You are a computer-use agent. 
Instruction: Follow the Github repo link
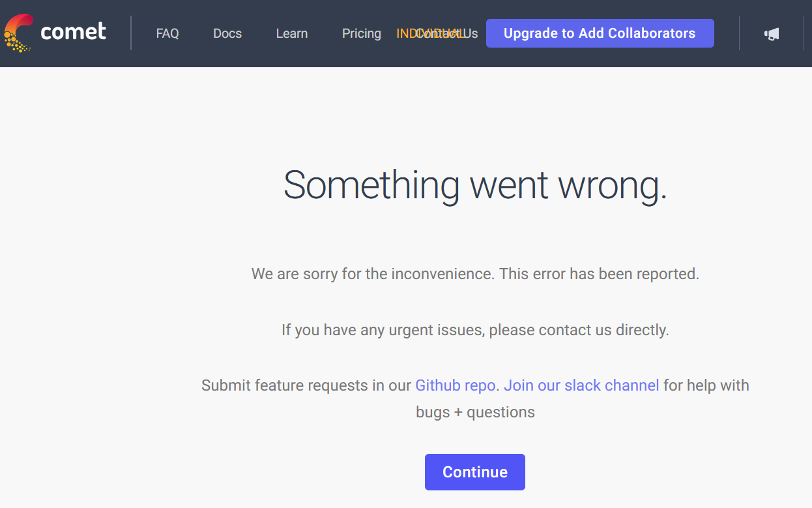point(455,385)
